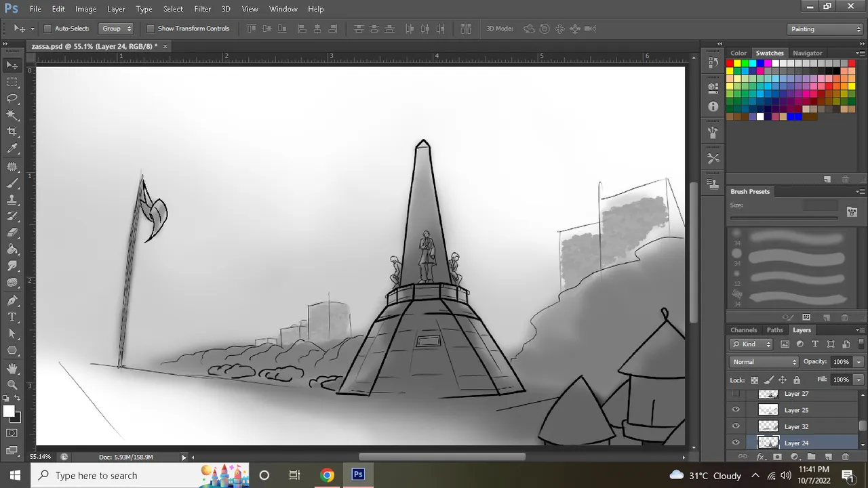Open the Windows Start menu

point(15,475)
